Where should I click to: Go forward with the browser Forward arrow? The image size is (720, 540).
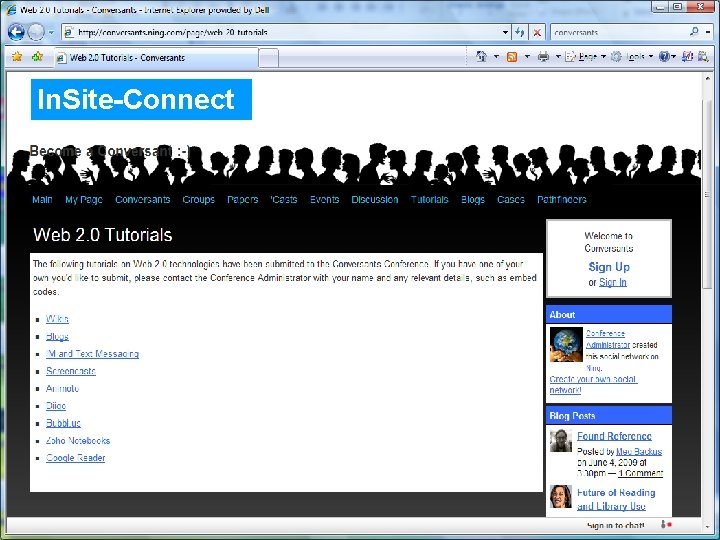(x=36, y=32)
